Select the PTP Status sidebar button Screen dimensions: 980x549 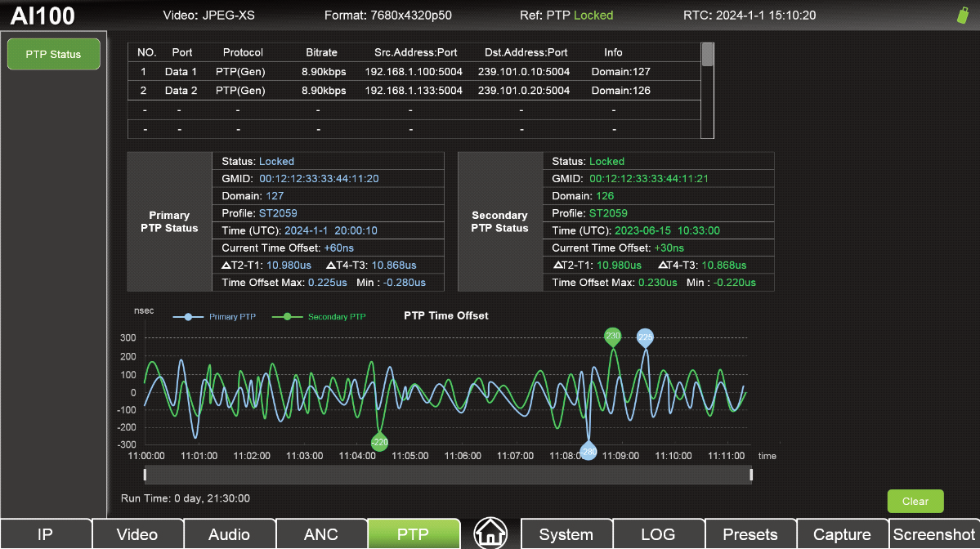pyautogui.click(x=53, y=55)
